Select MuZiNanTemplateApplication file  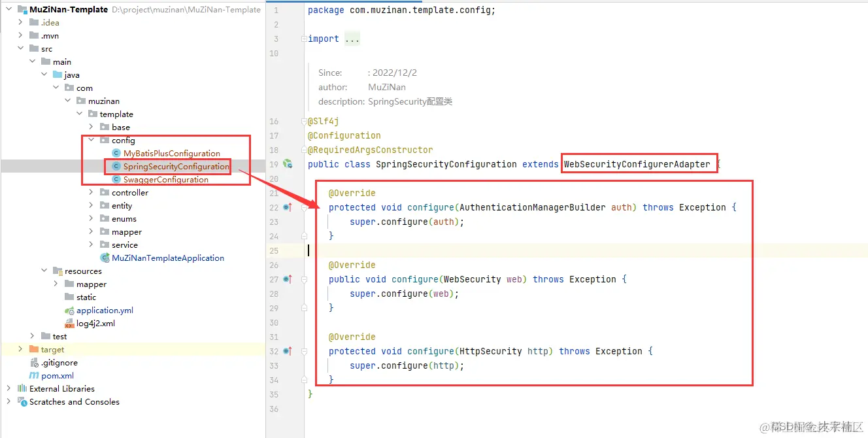[168, 258]
